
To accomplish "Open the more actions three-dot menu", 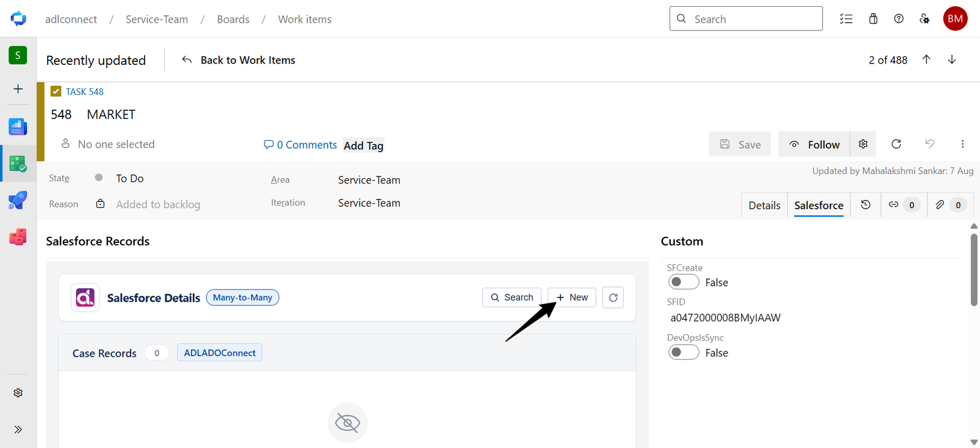I will coord(962,144).
